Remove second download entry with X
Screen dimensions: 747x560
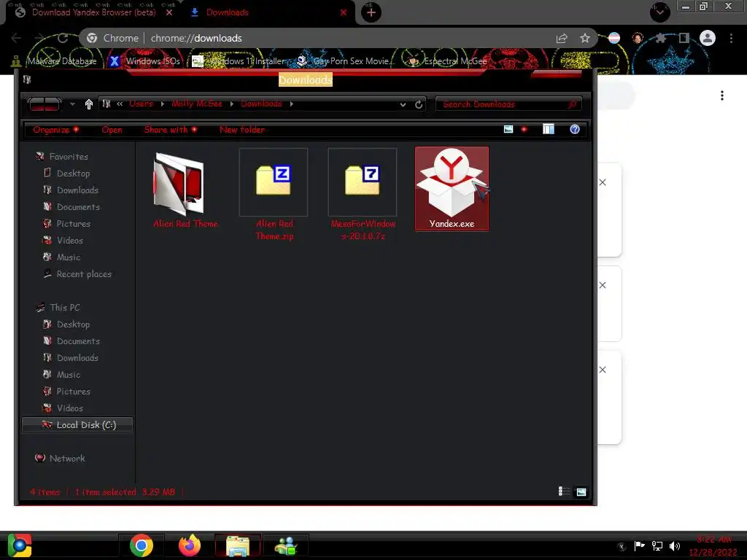[x=603, y=285]
